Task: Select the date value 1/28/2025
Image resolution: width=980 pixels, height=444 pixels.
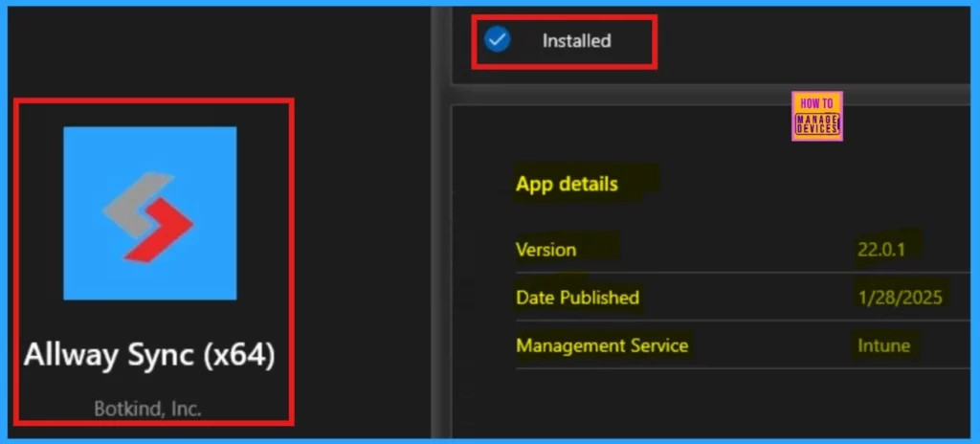Action: pos(900,297)
